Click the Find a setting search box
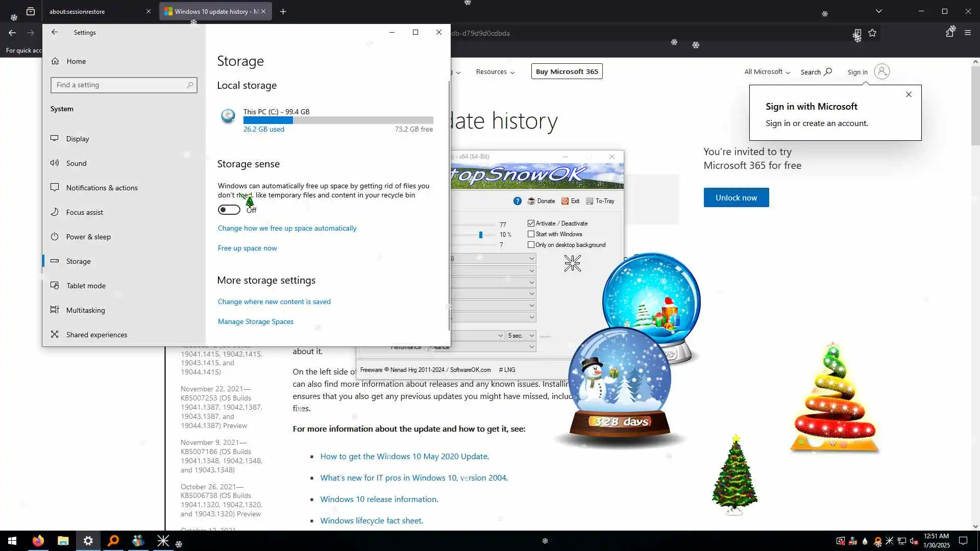The image size is (980, 551). tap(120, 85)
